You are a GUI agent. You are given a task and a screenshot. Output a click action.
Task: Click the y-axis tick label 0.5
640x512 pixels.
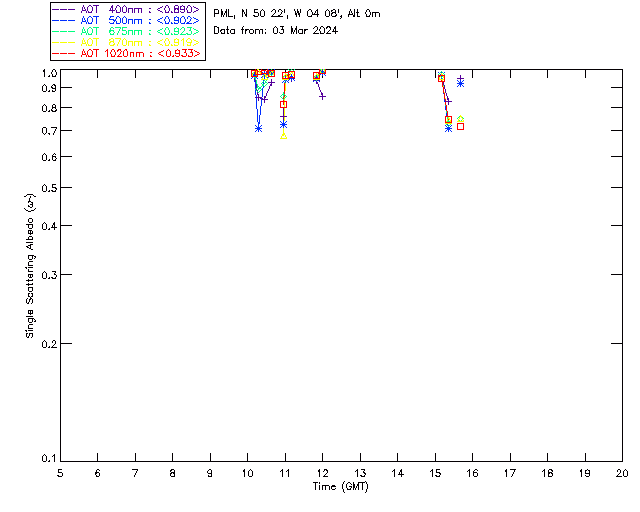click(49, 188)
